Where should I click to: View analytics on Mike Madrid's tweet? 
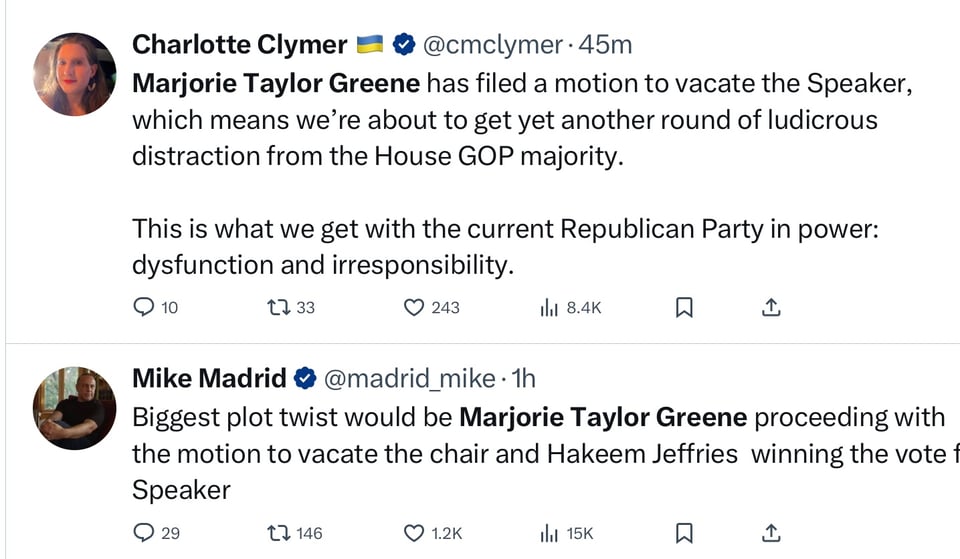click(549, 533)
